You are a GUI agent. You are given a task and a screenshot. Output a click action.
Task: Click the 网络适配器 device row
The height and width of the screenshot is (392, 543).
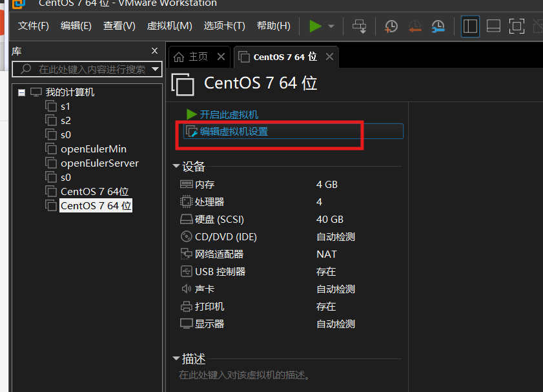pos(290,254)
